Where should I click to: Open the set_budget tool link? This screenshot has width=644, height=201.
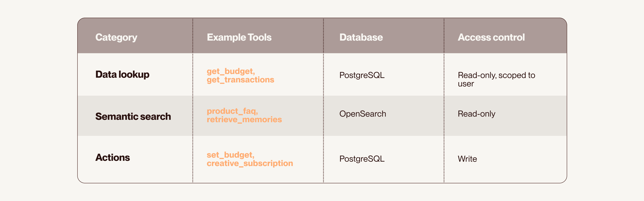pyautogui.click(x=230, y=155)
